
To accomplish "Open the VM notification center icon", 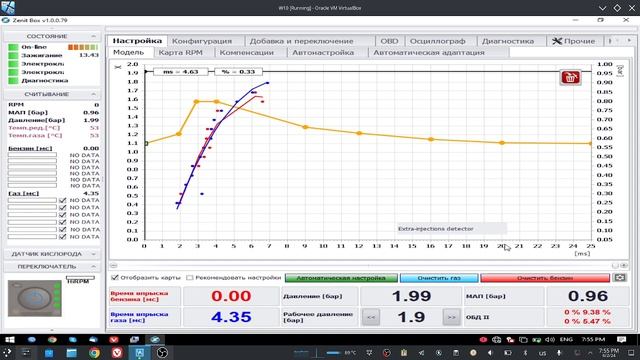I will tap(621, 340).
